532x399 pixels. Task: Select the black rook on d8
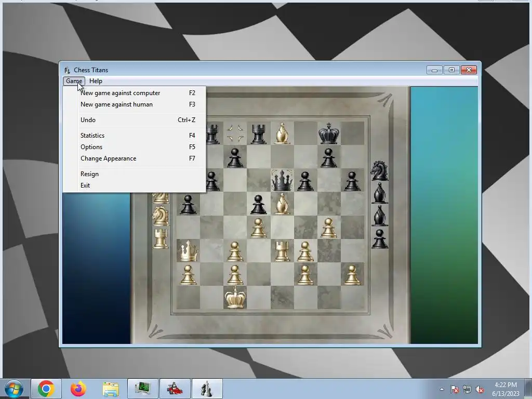coord(259,134)
